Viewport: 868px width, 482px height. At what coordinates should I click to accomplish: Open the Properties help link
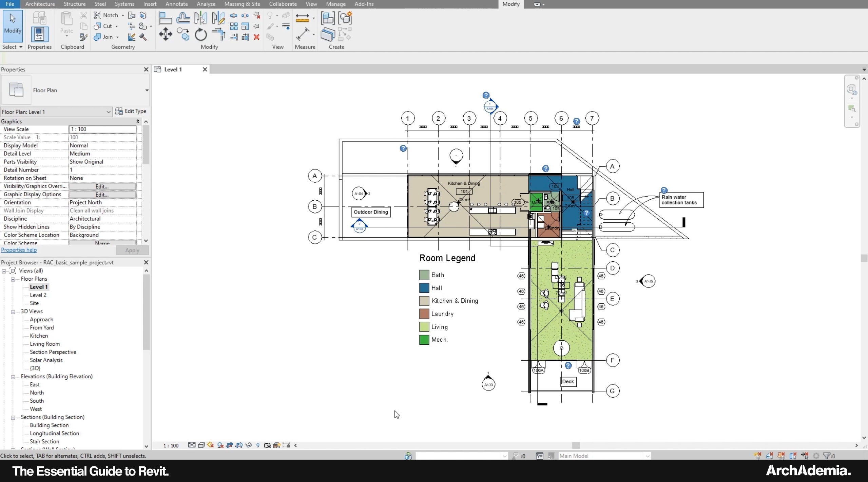pyautogui.click(x=19, y=250)
